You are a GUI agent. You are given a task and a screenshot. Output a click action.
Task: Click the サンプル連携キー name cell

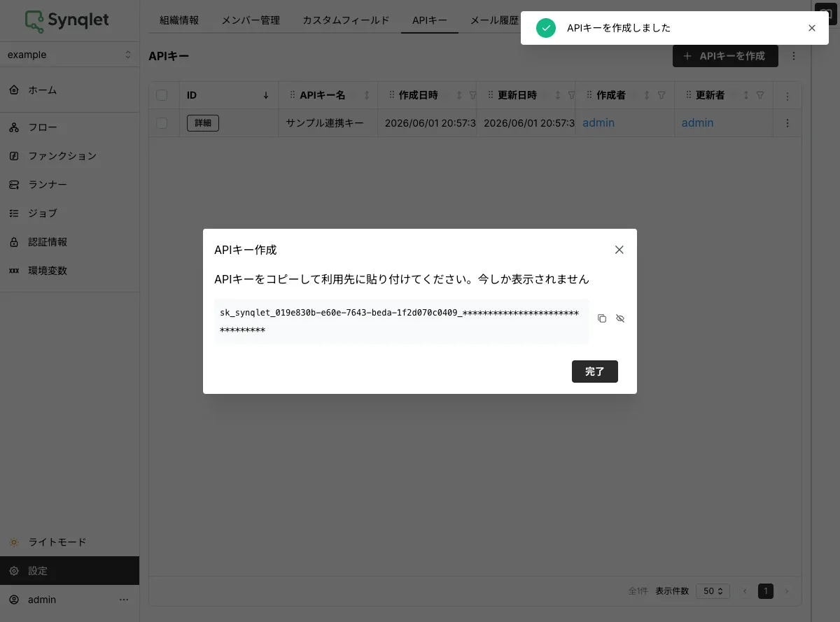[x=328, y=123]
